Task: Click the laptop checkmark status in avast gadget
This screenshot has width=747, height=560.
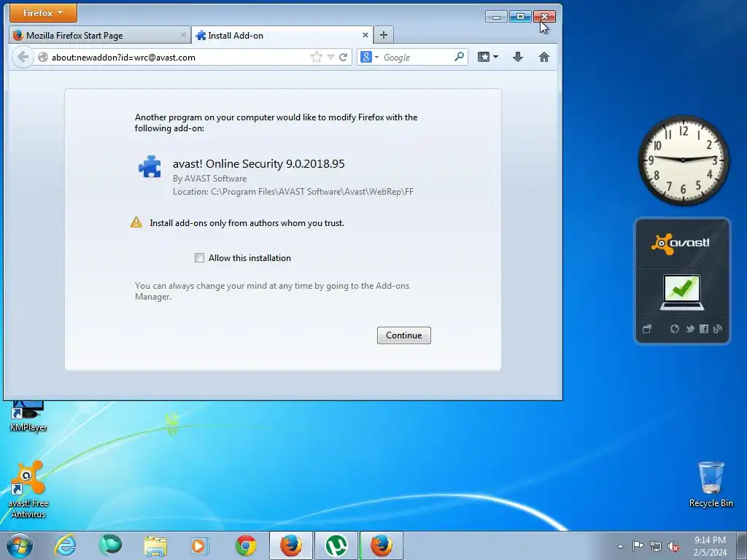Action: [x=682, y=293]
